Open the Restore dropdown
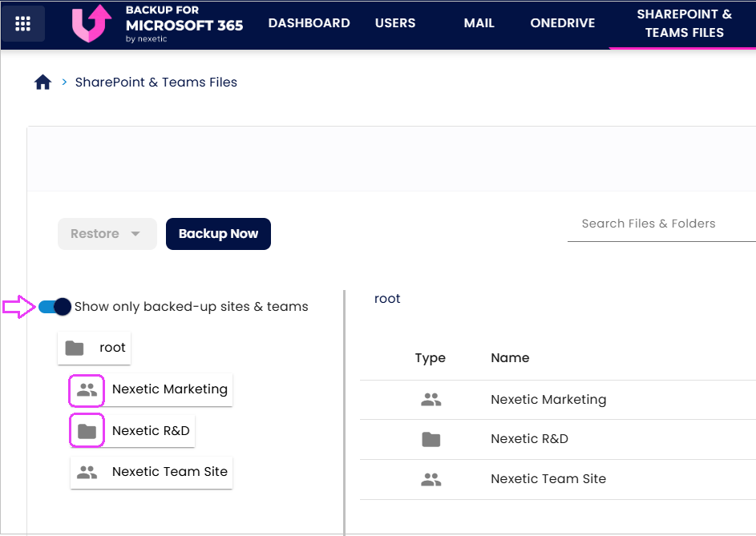The width and height of the screenshot is (756, 536). point(107,234)
